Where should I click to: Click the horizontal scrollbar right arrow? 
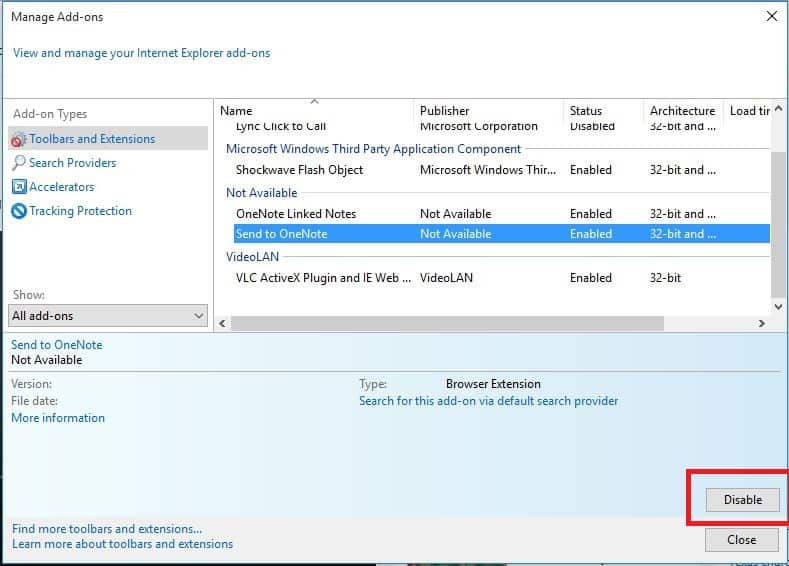(762, 324)
